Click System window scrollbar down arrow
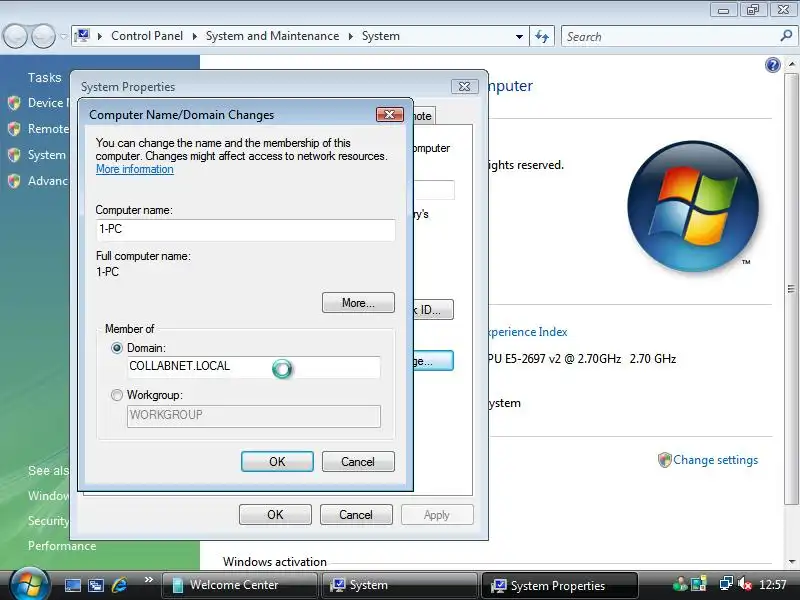800x600 pixels. click(x=791, y=562)
